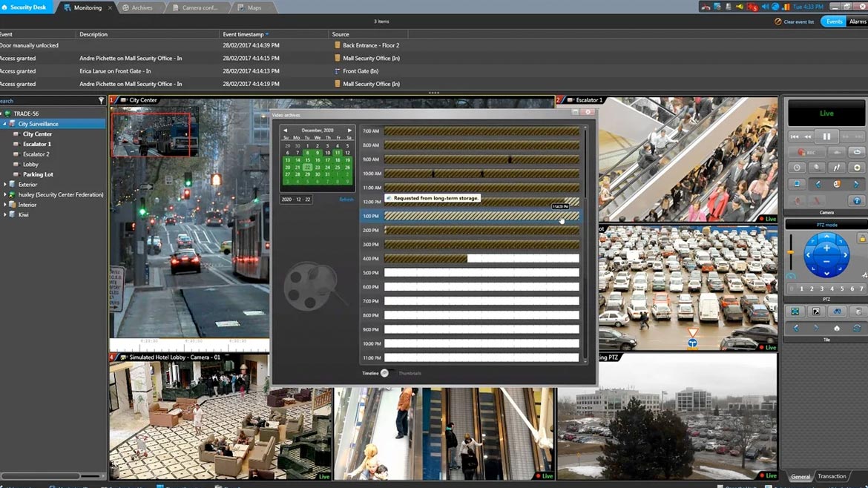
Task: Expand the Interior area node
Action: 5,205
